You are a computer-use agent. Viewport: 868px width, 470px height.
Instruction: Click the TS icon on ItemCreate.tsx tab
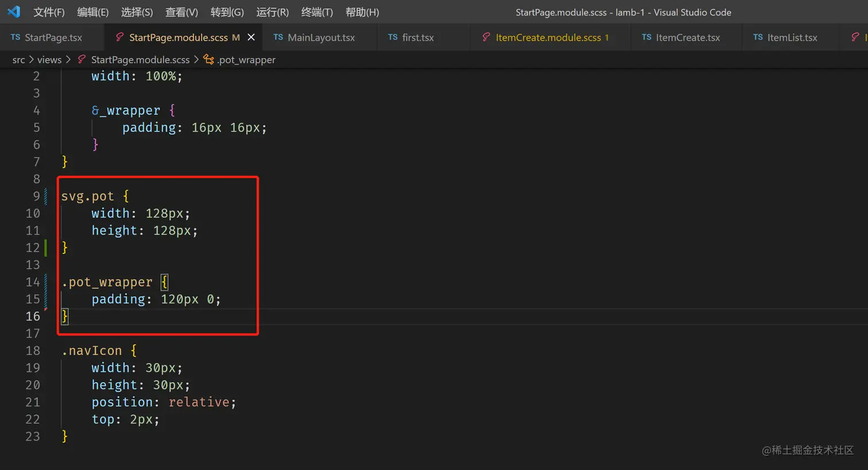coord(646,37)
